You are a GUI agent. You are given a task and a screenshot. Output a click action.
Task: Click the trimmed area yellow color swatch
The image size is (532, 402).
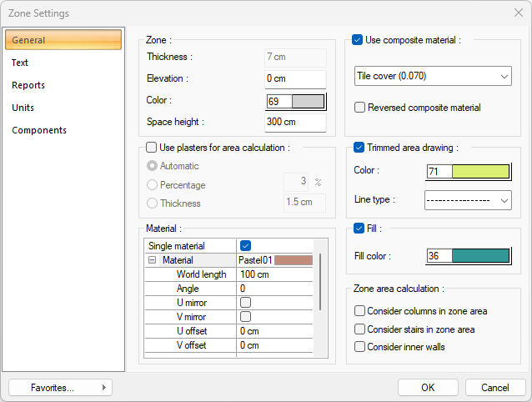click(479, 171)
